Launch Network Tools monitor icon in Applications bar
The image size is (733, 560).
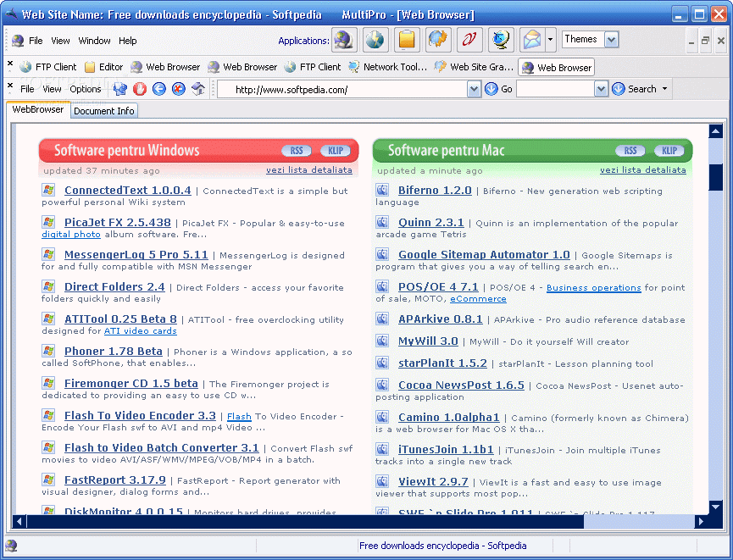501,40
